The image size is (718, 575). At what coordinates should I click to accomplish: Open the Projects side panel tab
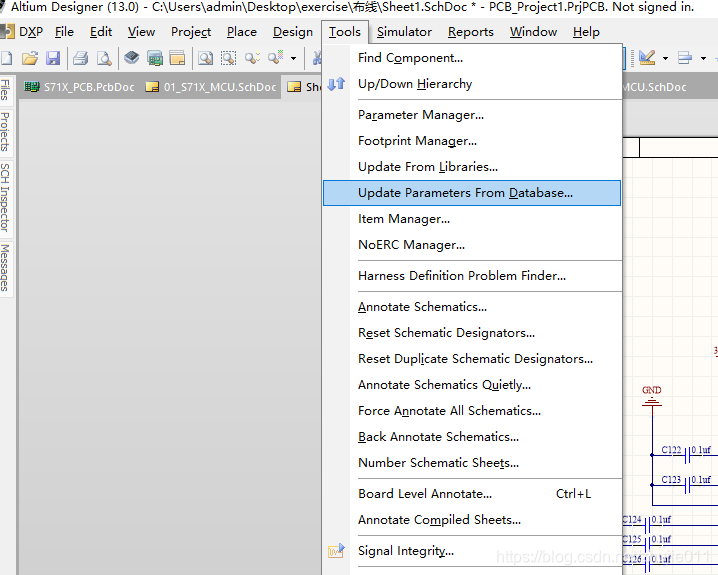pyautogui.click(x=6, y=131)
